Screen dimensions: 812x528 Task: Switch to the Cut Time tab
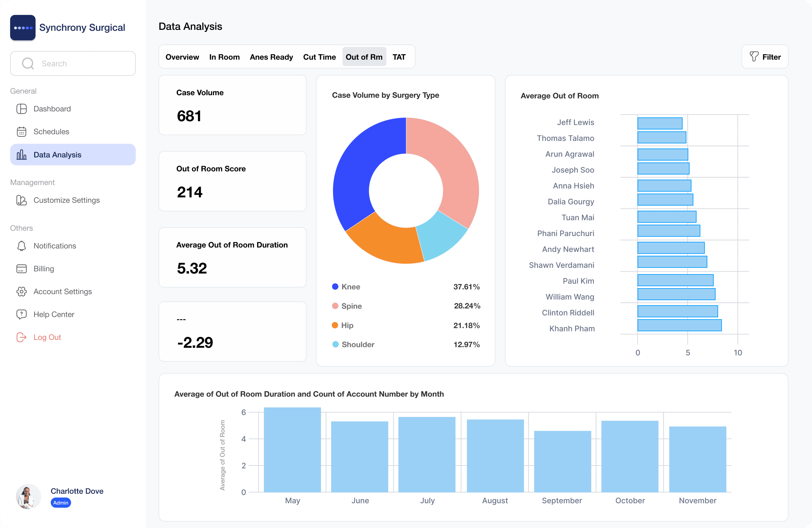(319, 57)
